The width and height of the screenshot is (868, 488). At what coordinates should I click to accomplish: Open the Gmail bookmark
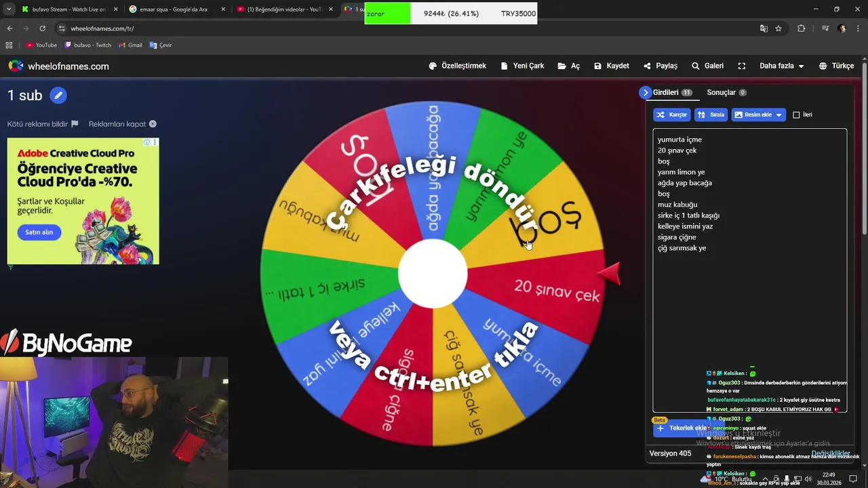coord(130,45)
